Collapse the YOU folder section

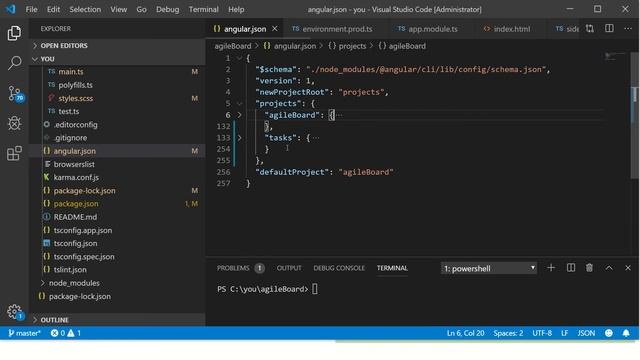pos(117,59)
